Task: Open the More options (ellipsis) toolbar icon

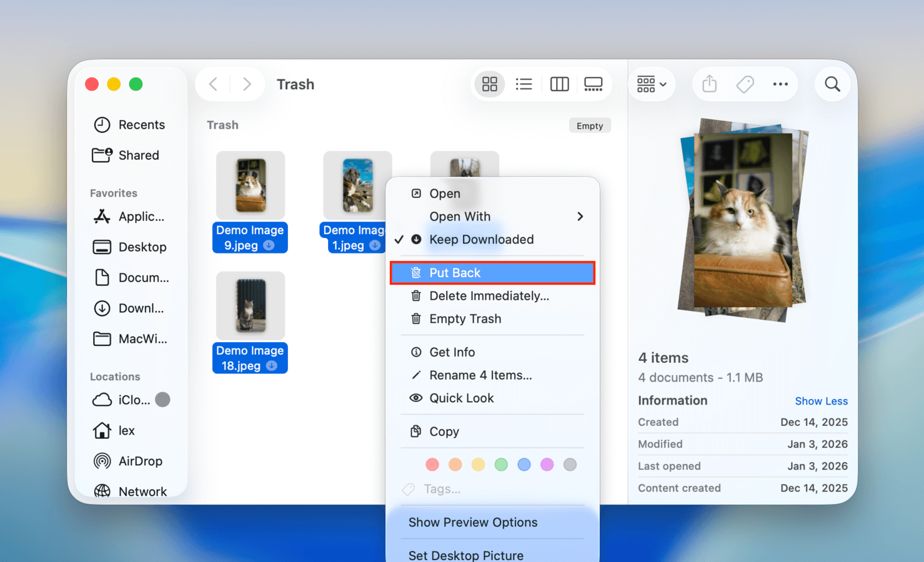Action: 780,84
